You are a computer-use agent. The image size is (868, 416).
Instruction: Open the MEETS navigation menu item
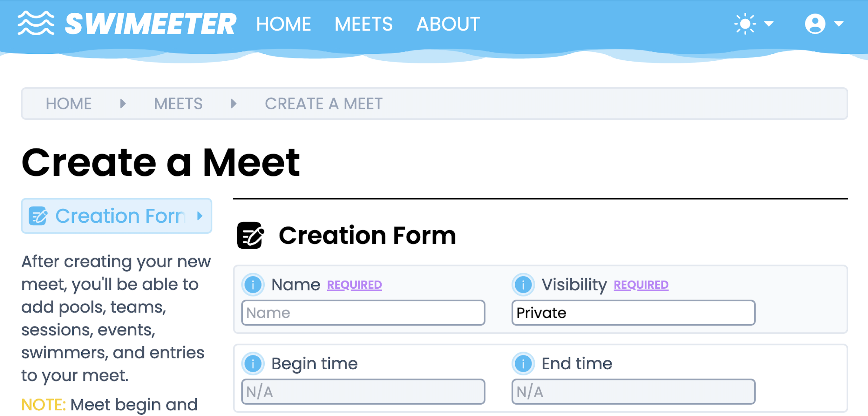[363, 24]
